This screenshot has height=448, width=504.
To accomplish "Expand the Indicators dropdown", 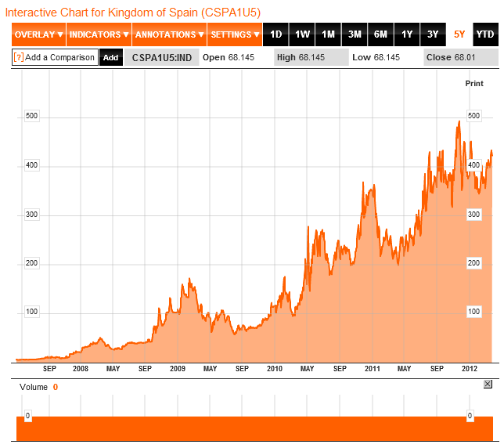I will [x=99, y=34].
